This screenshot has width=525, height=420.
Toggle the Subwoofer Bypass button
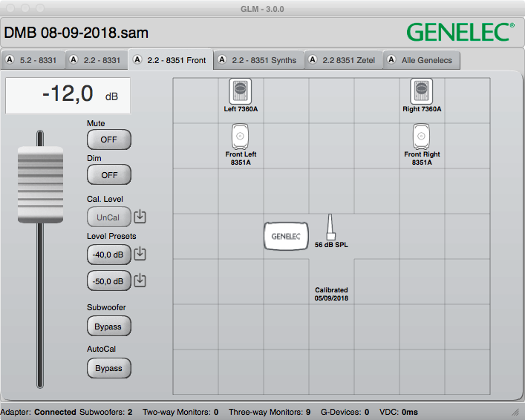109,327
